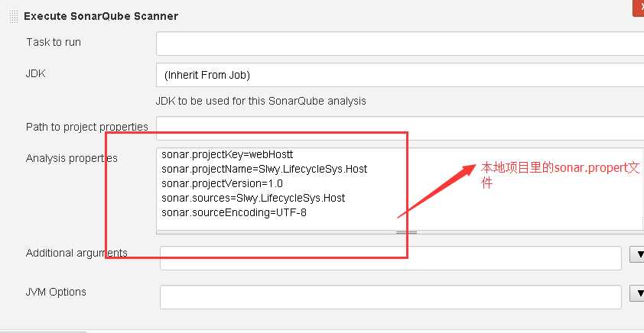Place cursor on sonar.sourceEncoding=UTF-8 line
The width and height of the screenshot is (644, 333).
coord(234,213)
